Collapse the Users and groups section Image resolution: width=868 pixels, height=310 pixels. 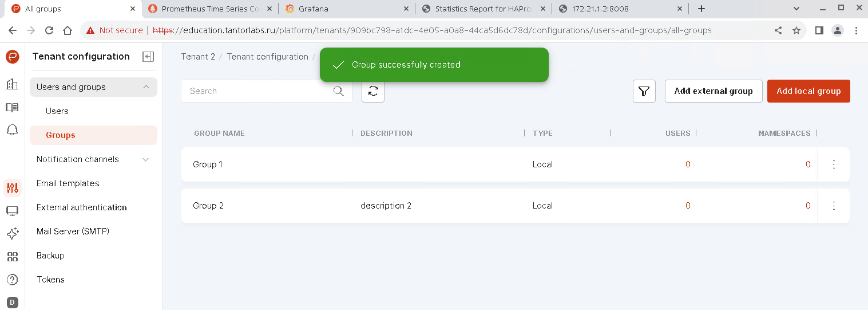[x=146, y=87]
